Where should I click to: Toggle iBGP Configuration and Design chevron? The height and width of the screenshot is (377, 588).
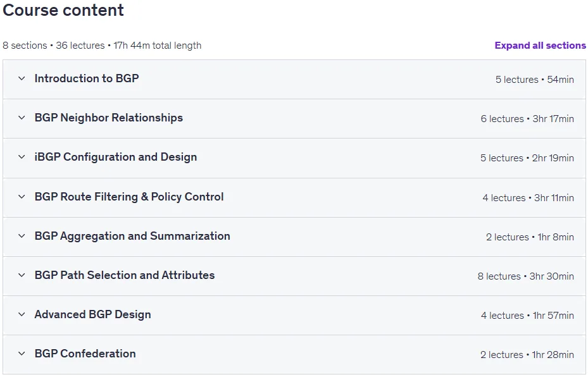pyautogui.click(x=22, y=157)
